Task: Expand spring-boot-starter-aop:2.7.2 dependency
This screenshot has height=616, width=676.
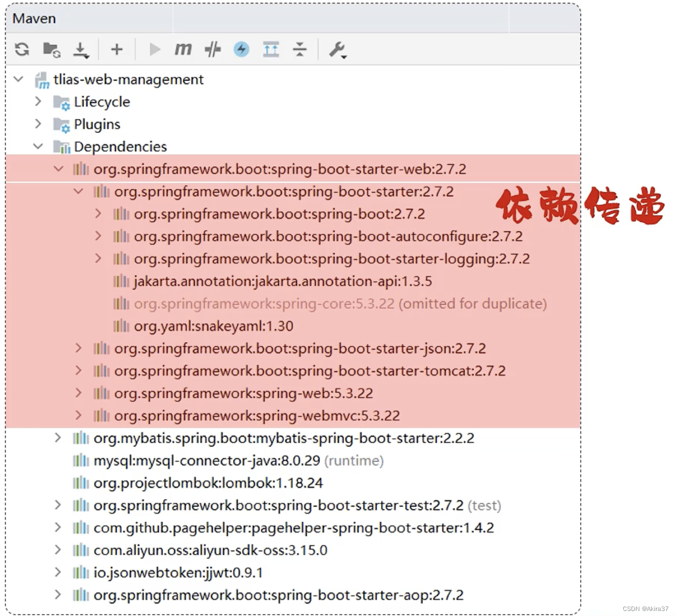Action: tap(58, 594)
